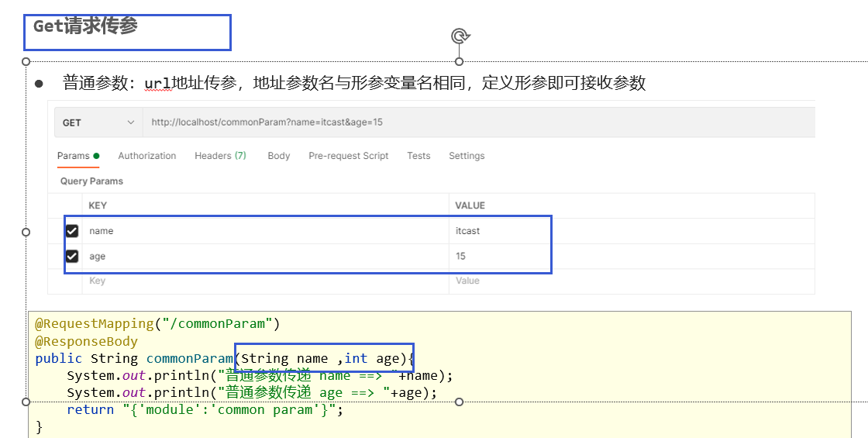Click the bullet text starting with 普通参数
868x438 pixels.
[x=354, y=83]
